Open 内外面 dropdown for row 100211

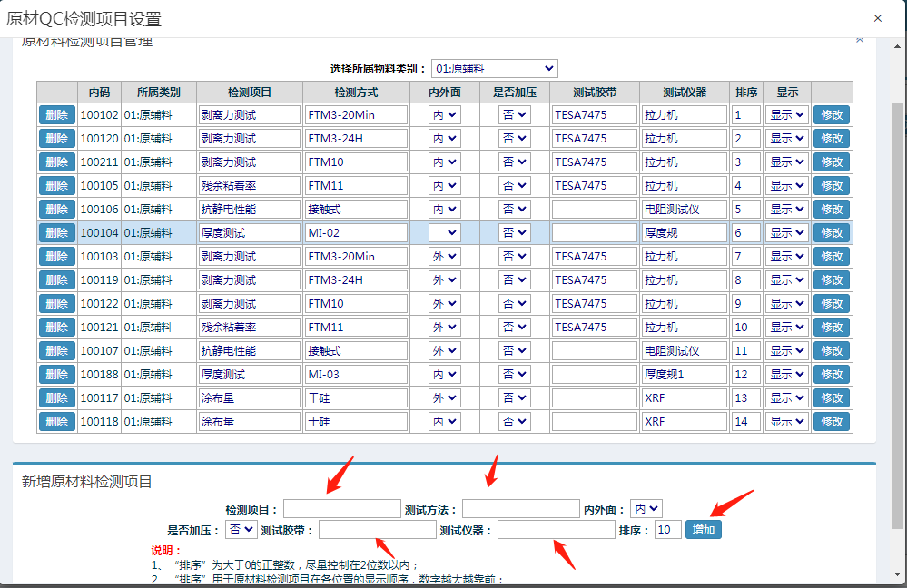click(445, 162)
